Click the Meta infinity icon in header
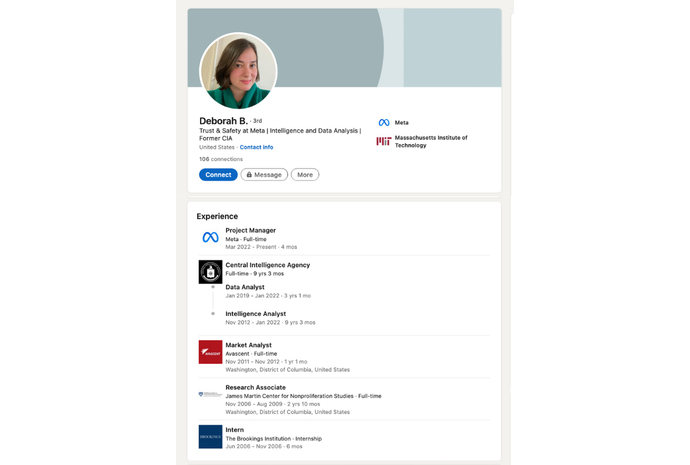The width and height of the screenshot is (690, 465). click(x=384, y=123)
